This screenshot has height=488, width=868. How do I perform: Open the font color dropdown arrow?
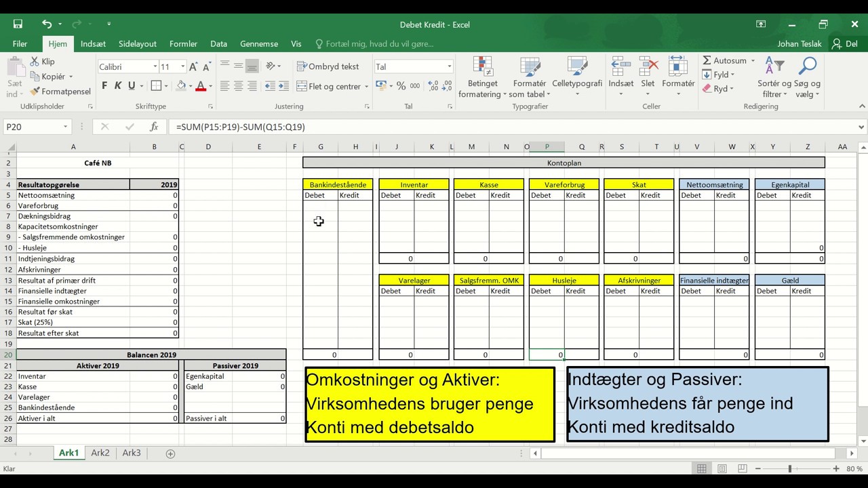coord(210,87)
